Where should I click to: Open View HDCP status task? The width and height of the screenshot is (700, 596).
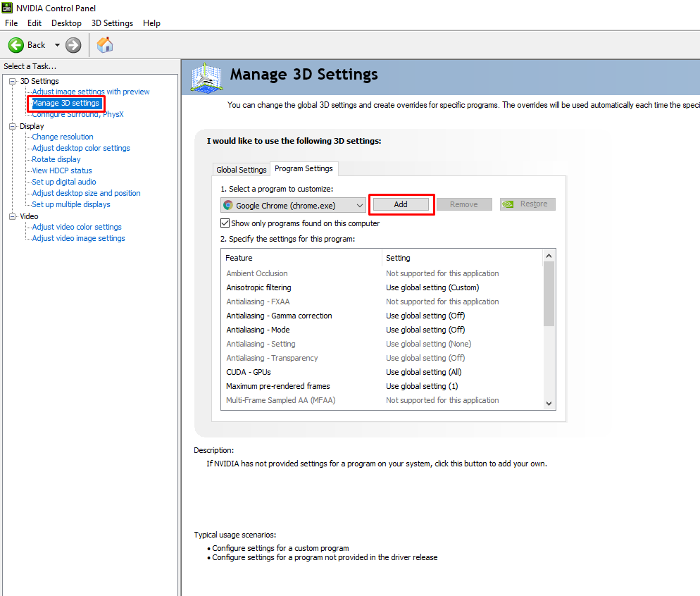pyautogui.click(x=61, y=170)
